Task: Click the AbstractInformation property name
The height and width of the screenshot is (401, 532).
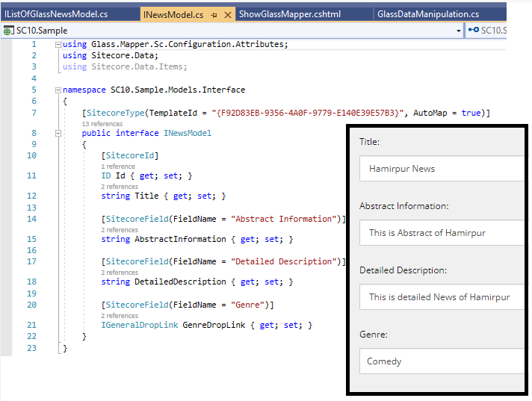Action: tap(180, 239)
